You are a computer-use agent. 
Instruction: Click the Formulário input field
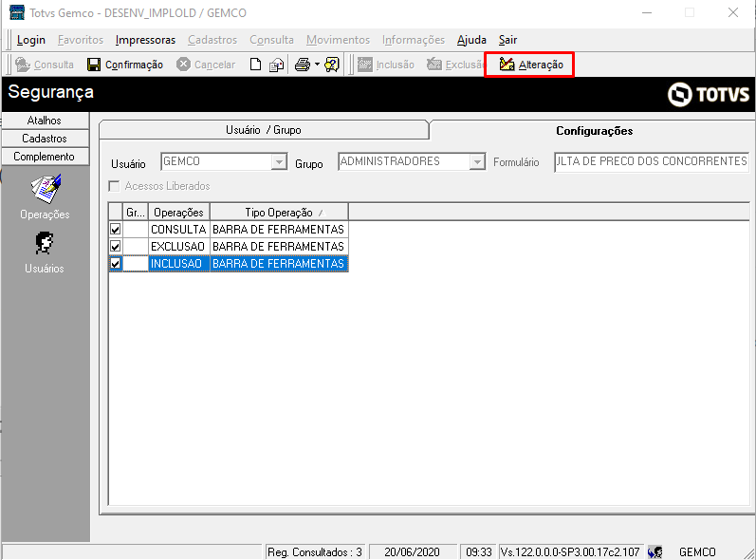[652, 161]
